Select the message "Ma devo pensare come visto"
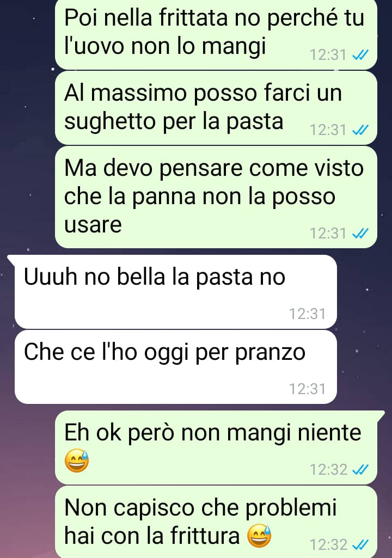This screenshot has height=558, width=392. click(x=216, y=197)
